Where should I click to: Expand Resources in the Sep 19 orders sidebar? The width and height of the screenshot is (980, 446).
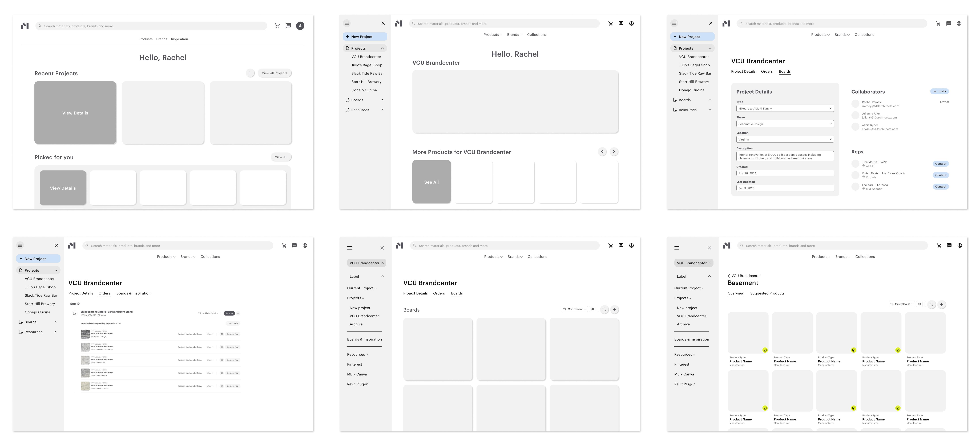coord(55,332)
